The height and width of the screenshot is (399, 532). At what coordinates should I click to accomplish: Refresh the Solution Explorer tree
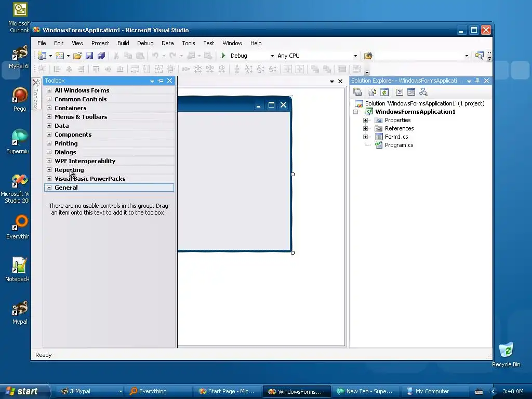click(384, 92)
